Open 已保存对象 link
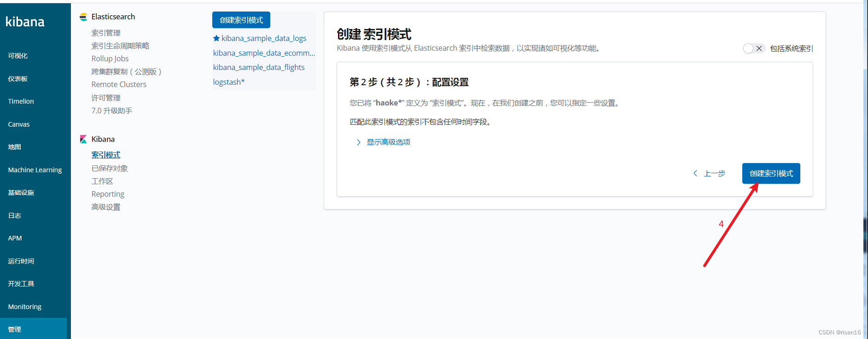 tap(110, 169)
